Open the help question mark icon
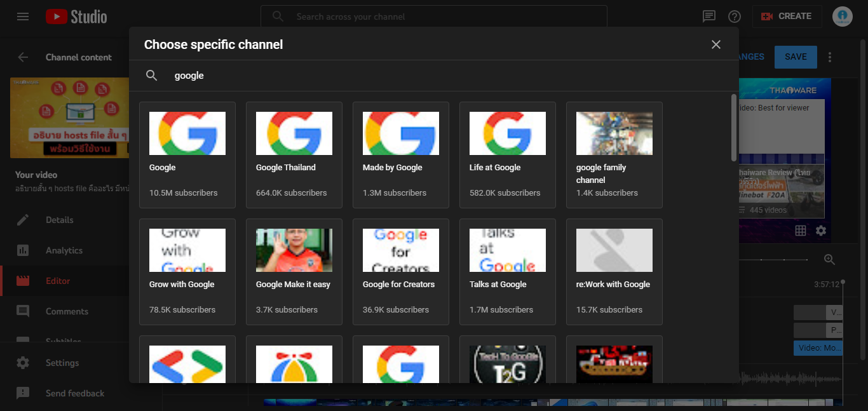Image resolution: width=868 pixels, height=411 pixels. tap(735, 17)
